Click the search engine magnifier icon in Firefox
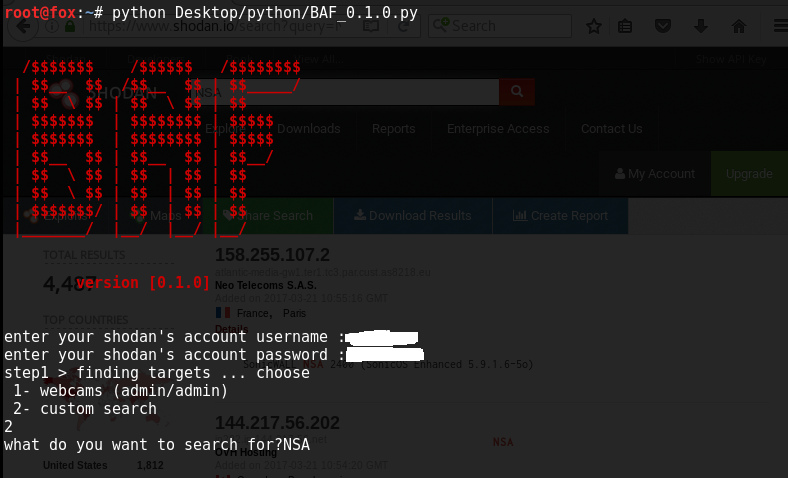788x478 pixels. [441, 25]
